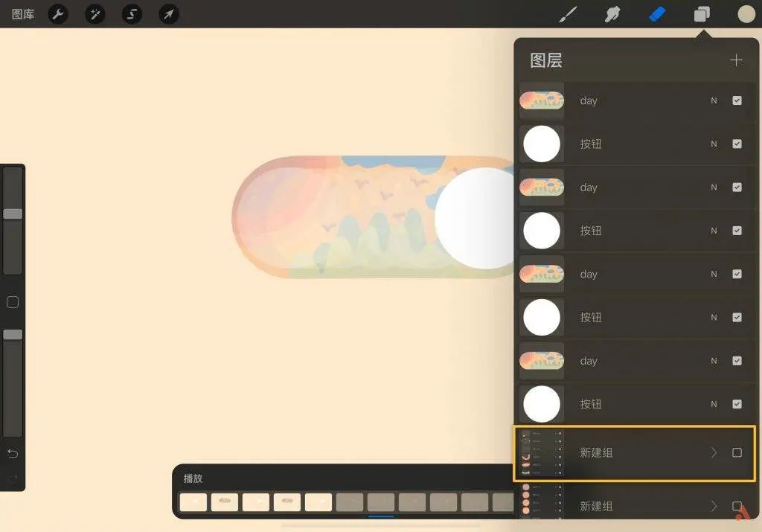Open the 图库 gallery
Screen dimensions: 762x532
[x=23, y=15]
